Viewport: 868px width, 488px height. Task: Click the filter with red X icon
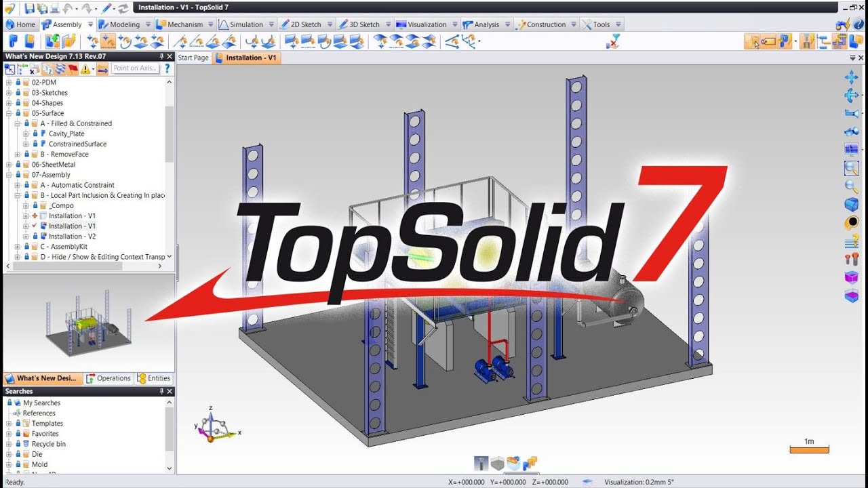pos(613,41)
